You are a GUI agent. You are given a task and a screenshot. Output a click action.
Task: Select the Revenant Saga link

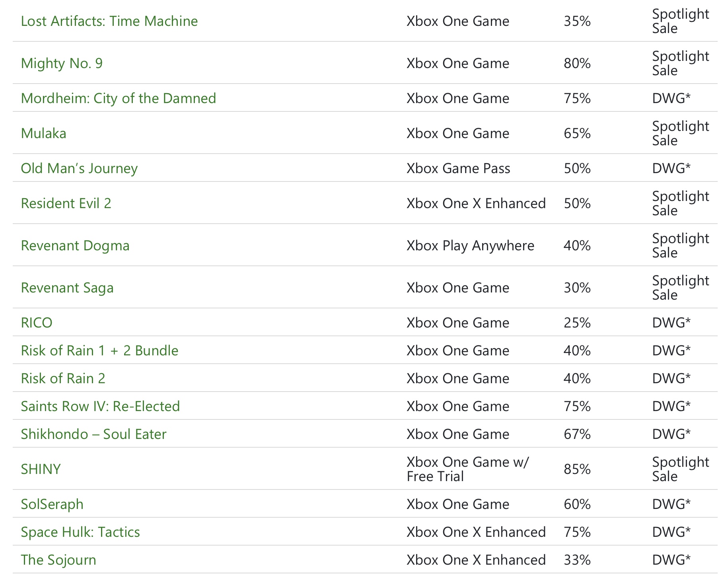(x=67, y=288)
